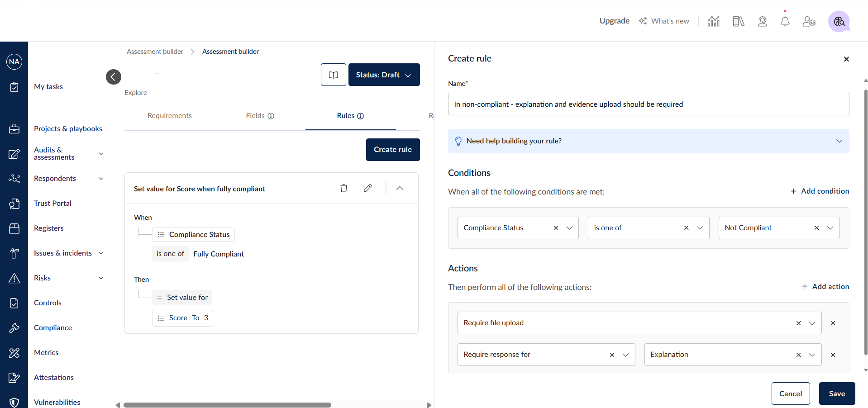Clear the Not Compliant selected value

point(816,228)
